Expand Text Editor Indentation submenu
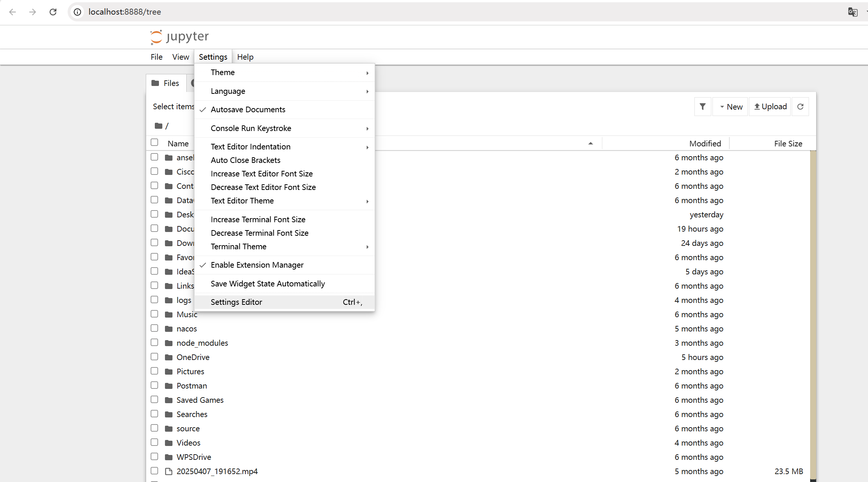 (x=284, y=147)
